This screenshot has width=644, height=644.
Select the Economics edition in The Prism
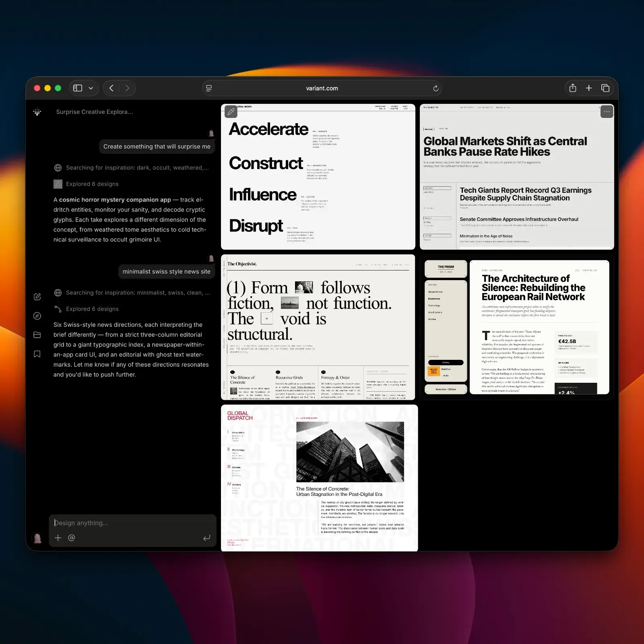(434, 299)
